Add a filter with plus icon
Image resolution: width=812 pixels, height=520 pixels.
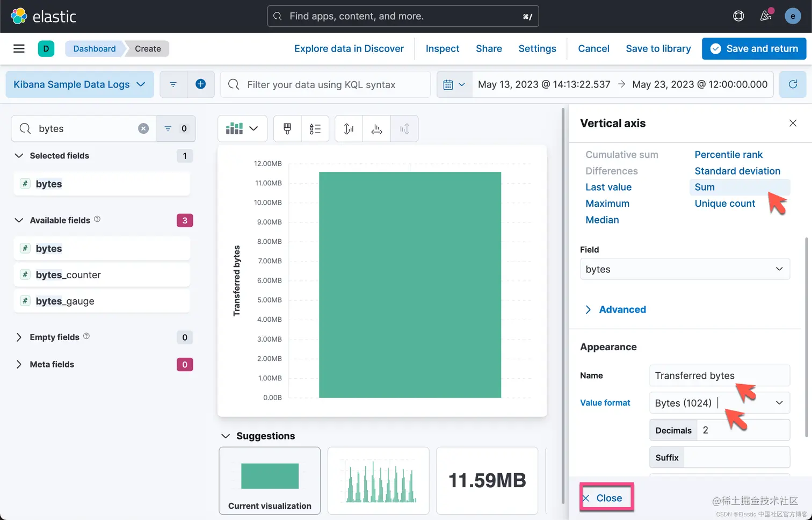pos(200,84)
